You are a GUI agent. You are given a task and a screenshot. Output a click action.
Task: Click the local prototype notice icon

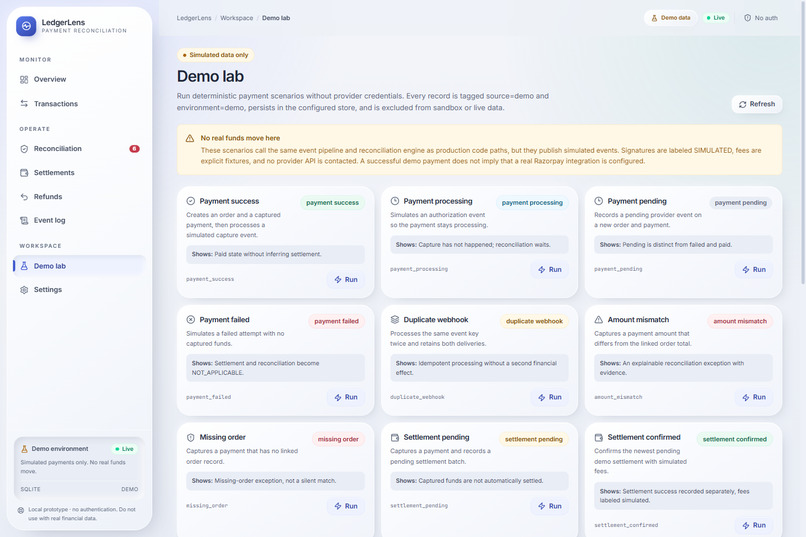21,510
